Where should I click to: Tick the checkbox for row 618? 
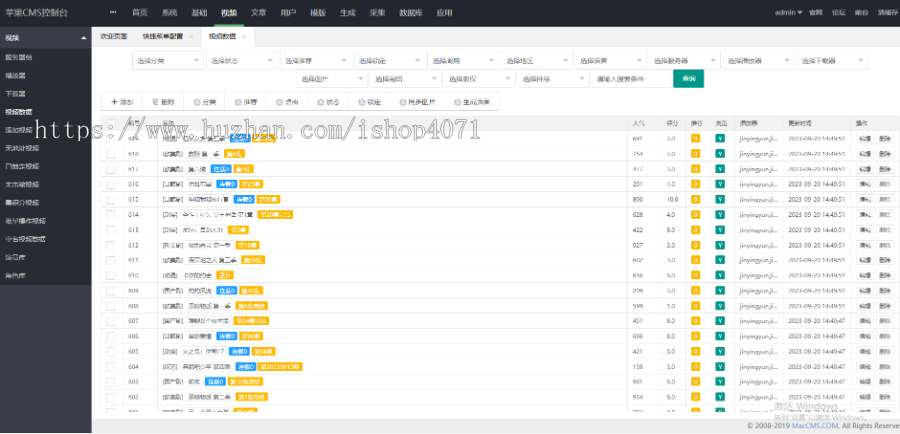coord(111,154)
